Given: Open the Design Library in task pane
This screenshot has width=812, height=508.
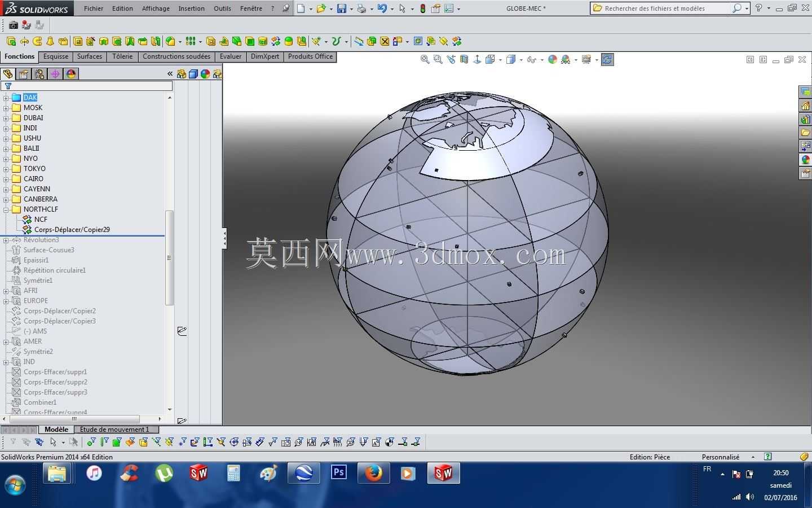Looking at the screenshot, I should point(805,119).
